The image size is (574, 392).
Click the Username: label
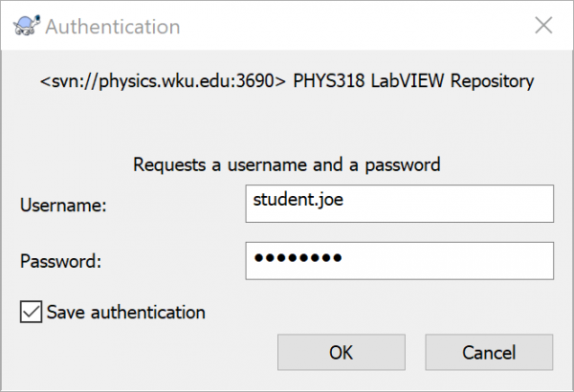click(63, 205)
